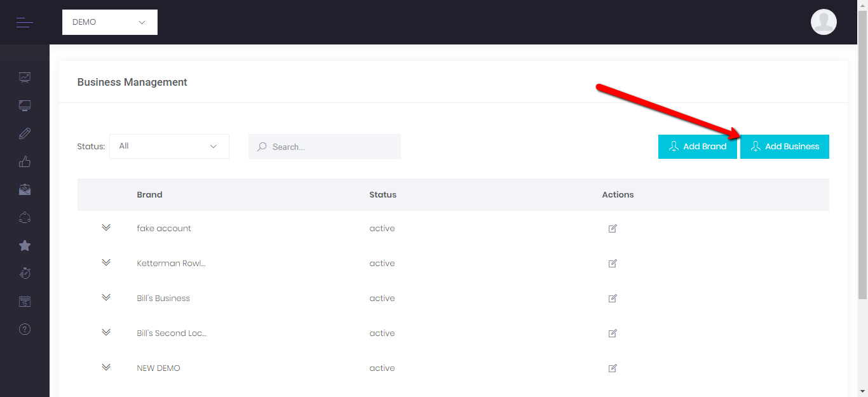Image resolution: width=868 pixels, height=397 pixels.
Task: Expand the NEW DEMO brand row
Action: tap(106, 368)
